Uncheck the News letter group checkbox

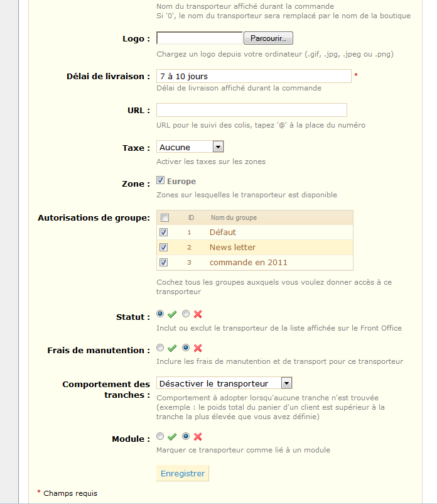163,247
